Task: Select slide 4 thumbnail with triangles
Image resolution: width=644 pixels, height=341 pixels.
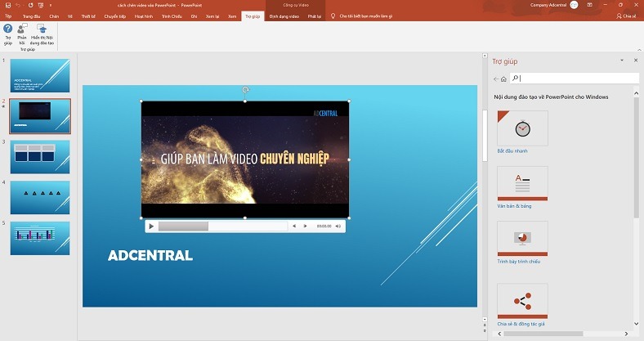Action: (40, 198)
